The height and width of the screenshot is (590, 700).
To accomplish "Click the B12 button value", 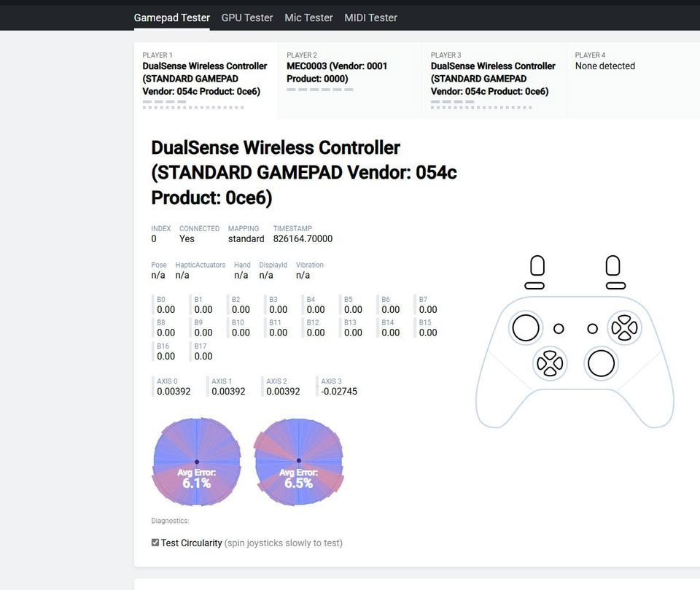I will click(316, 333).
